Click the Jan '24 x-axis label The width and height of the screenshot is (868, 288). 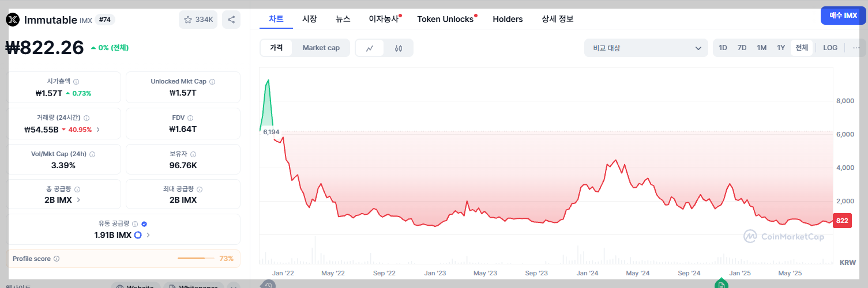(x=587, y=273)
